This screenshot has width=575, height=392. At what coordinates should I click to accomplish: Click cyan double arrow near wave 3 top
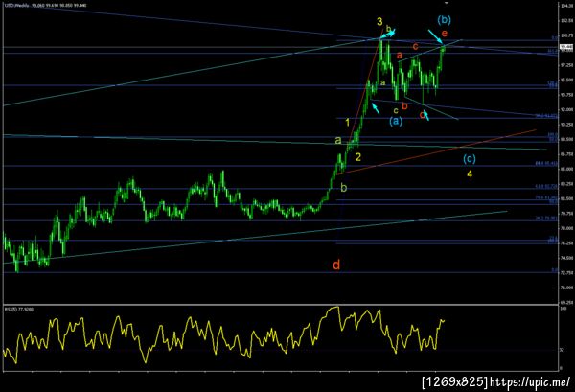pos(387,34)
